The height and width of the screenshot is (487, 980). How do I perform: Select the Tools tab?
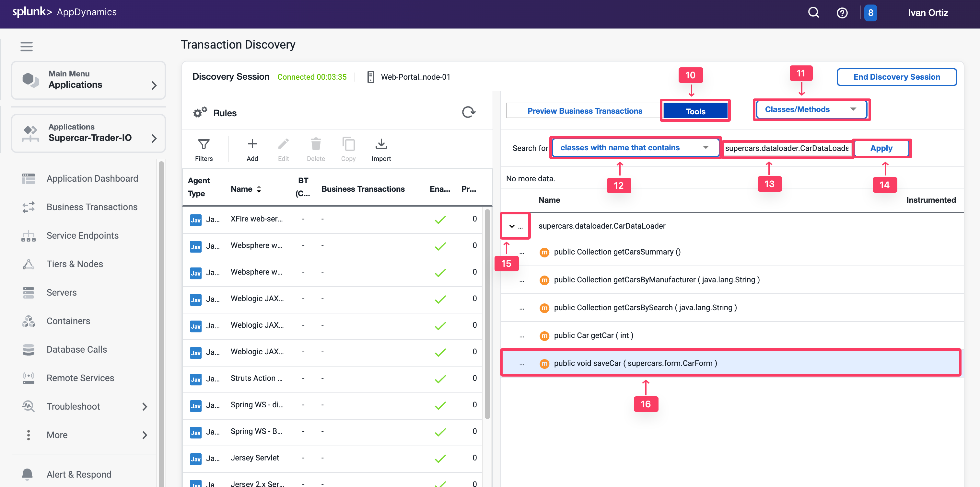pyautogui.click(x=695, y=111)
